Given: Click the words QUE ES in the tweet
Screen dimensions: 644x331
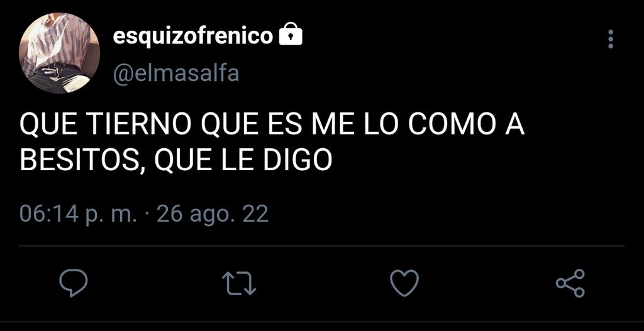Looking at the screenshot, I should 253,124.
